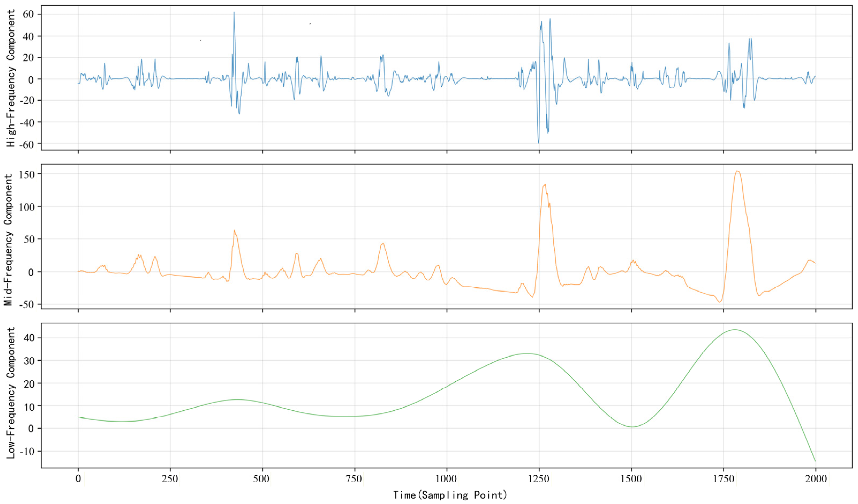This screenshot has height=504, width=858.
Task: Click the '30' tick on the Low-Frequency axis
Action: (x=29, y=361)
